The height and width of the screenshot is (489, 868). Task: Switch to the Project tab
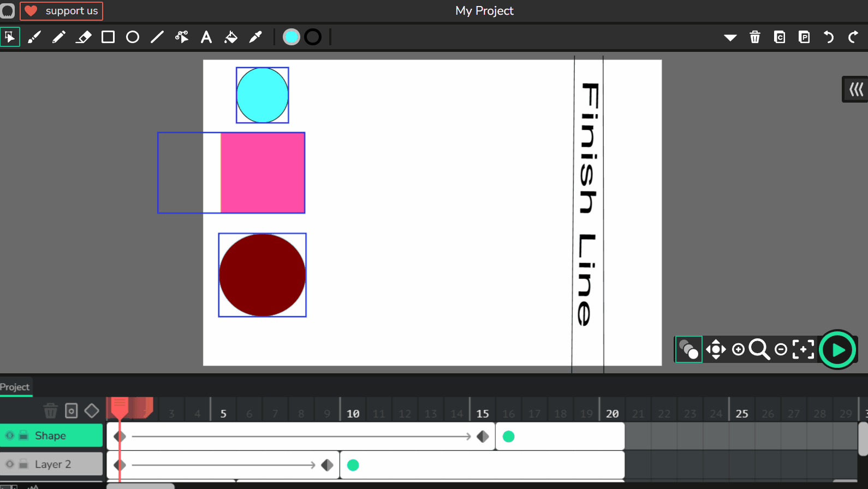pyautogui.click(x=15, y=387)
